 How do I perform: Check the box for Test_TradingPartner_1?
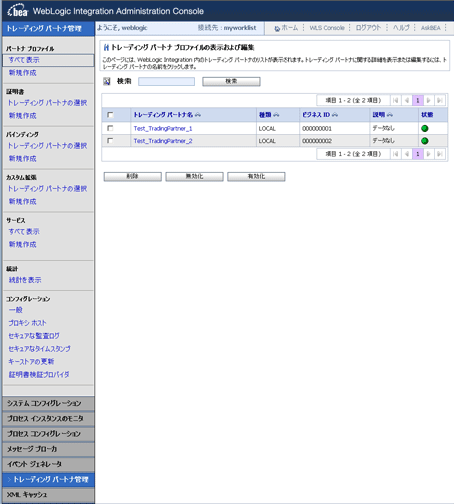(x=110, y=128)
